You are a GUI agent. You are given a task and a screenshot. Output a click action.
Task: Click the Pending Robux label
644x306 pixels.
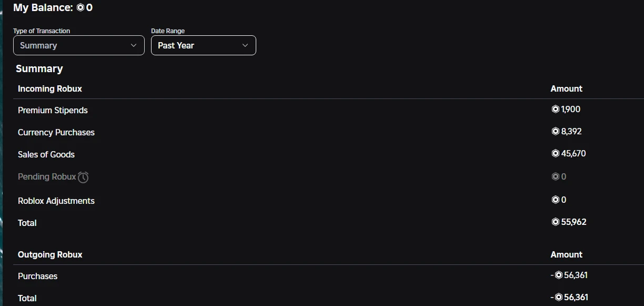point(47,177)
